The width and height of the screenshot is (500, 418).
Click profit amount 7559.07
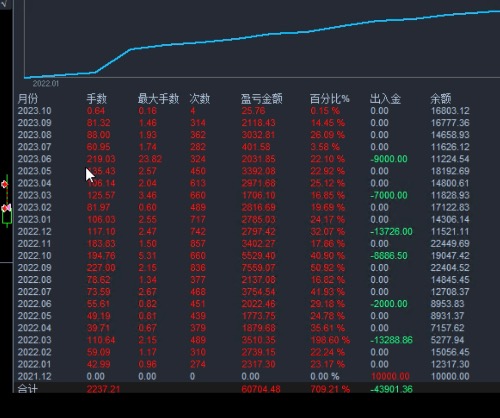coord(258,268)
